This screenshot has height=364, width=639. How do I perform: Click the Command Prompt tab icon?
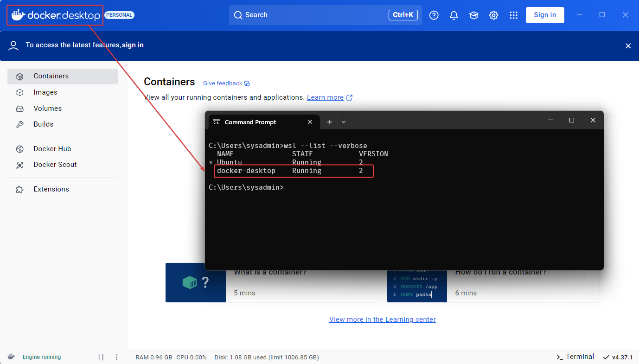(x=217, y=122)
